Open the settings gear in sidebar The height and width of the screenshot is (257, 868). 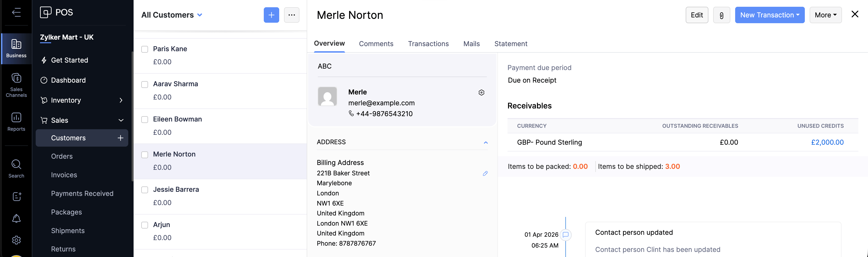point(16,240)
